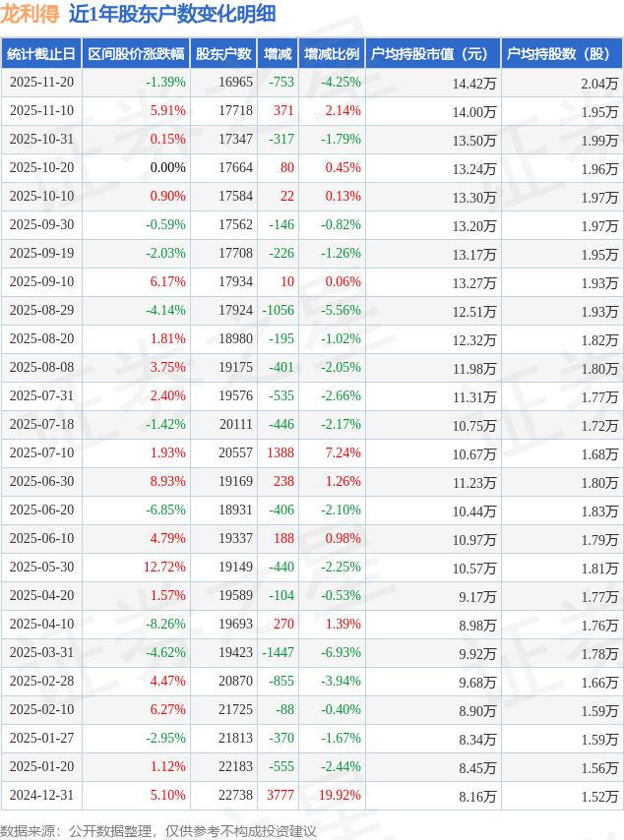Select the 2024-12-31 date cell

click(x=41, y=796)
